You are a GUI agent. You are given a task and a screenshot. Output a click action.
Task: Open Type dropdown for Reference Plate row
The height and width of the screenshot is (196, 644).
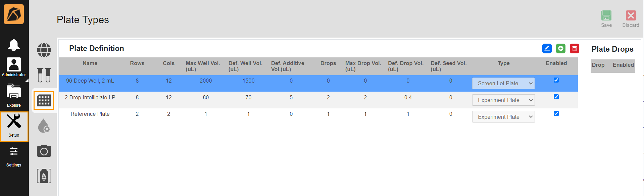[503, 117]
